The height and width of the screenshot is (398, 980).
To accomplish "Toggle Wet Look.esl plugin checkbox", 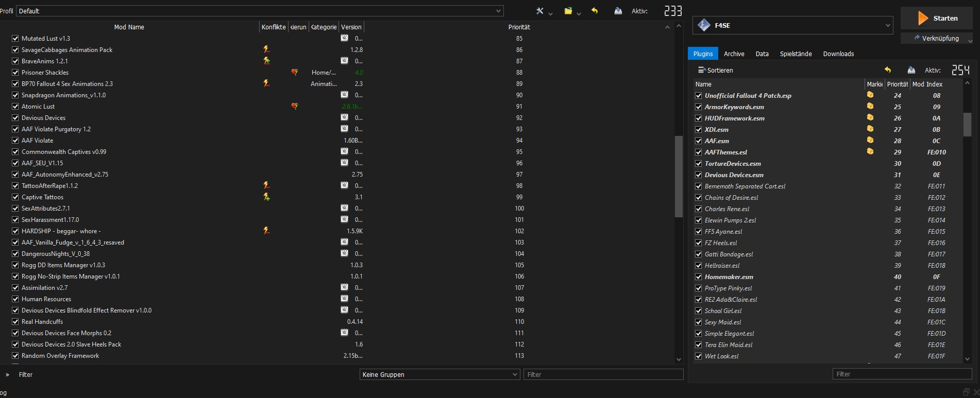I will pyautogui.click(x=699, y=356).
